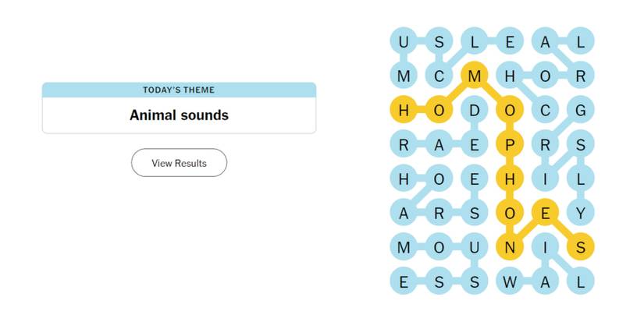This screenshot has height=322, width=644.
Task: Tap the yellow letter P tile
Action: pyautogui.click(x=509, y=144)
